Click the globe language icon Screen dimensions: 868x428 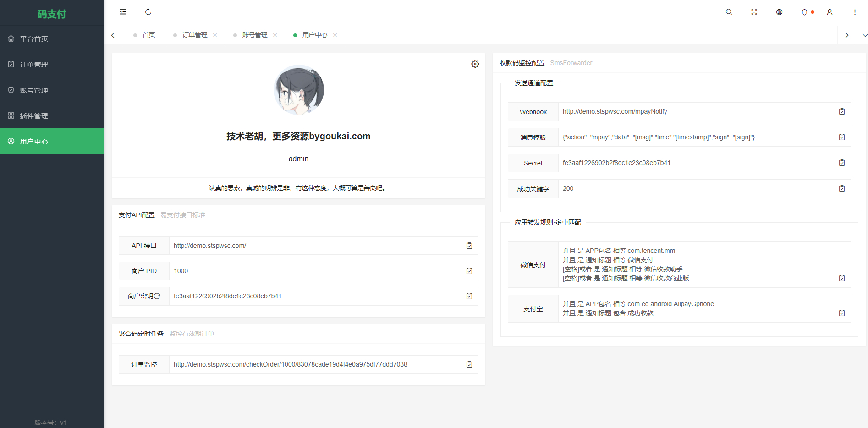779,12
